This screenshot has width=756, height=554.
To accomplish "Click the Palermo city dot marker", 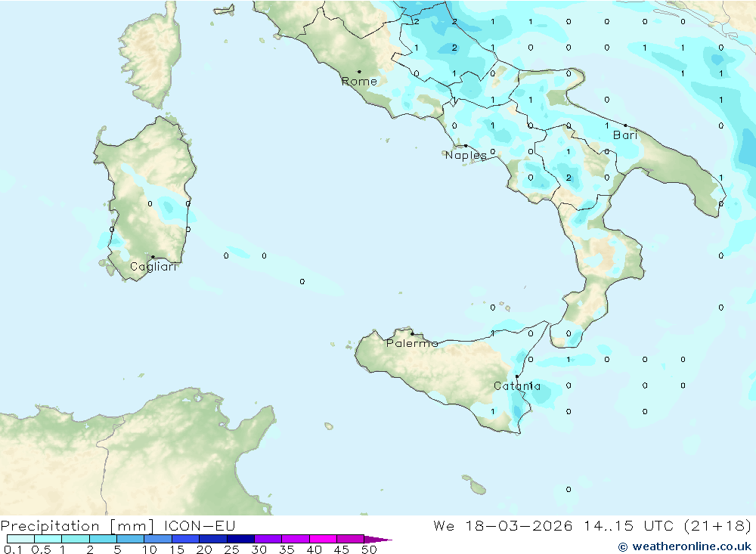I will [412, 333].
